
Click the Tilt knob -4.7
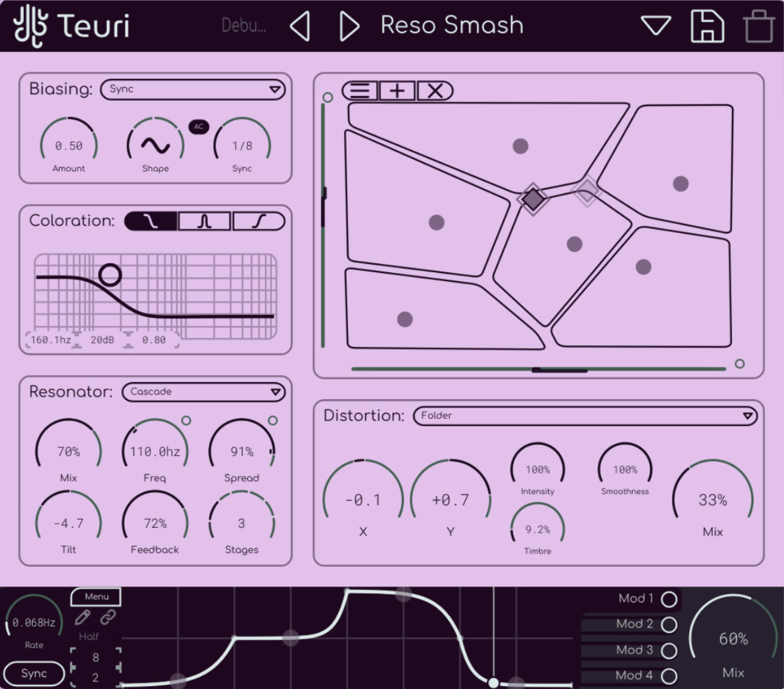69,523
